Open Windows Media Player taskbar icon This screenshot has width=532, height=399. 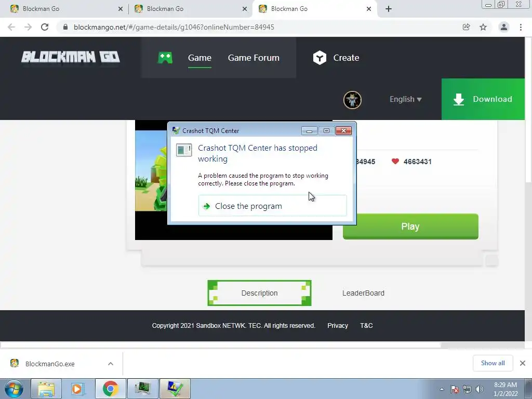point(77,389)
